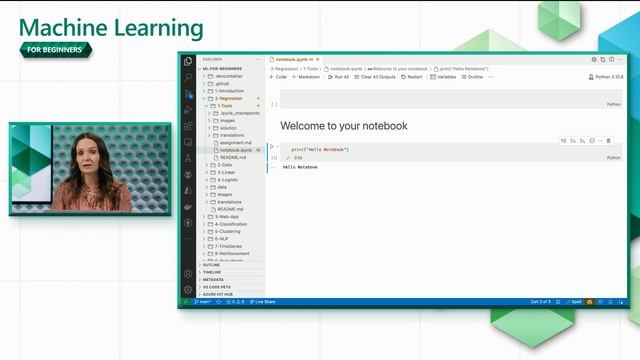Open more notebook toolbar actions
Viewport: 640px width, 360px height.
click(x=491, y=77)
